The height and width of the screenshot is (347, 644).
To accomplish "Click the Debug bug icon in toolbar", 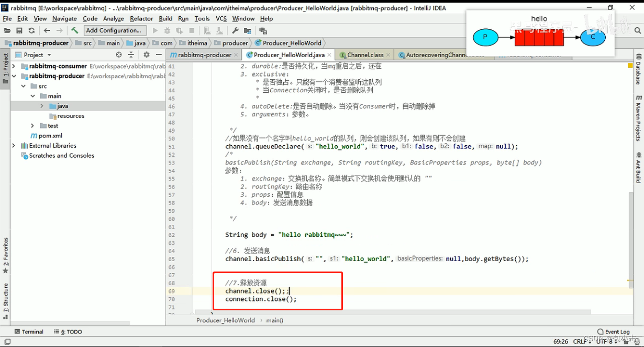I will [168, 31].
